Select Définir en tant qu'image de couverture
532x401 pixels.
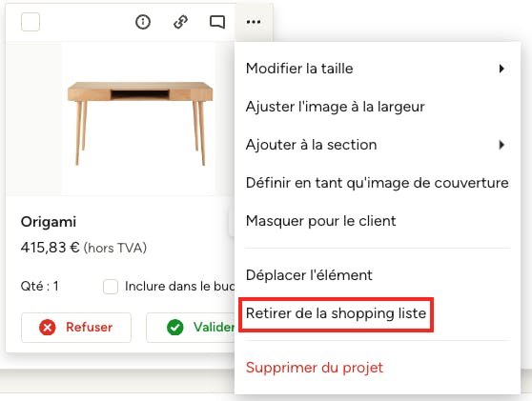point(378,183)
